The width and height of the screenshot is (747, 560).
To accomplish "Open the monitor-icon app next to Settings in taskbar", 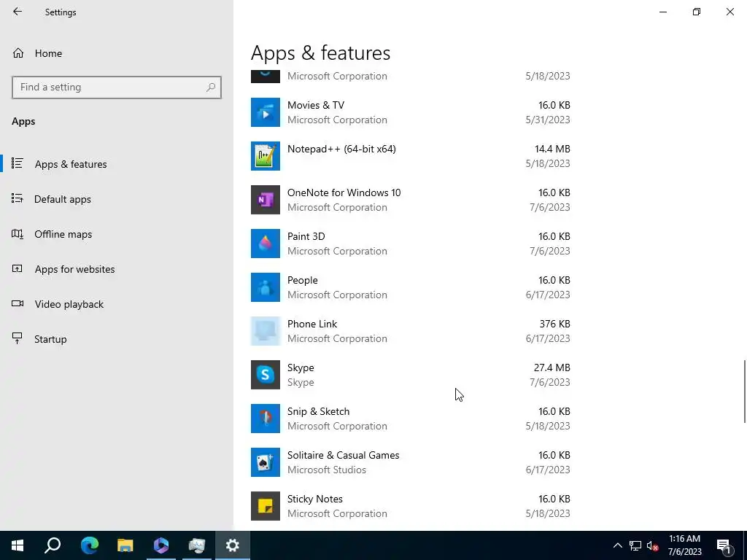I will (196, 545).
